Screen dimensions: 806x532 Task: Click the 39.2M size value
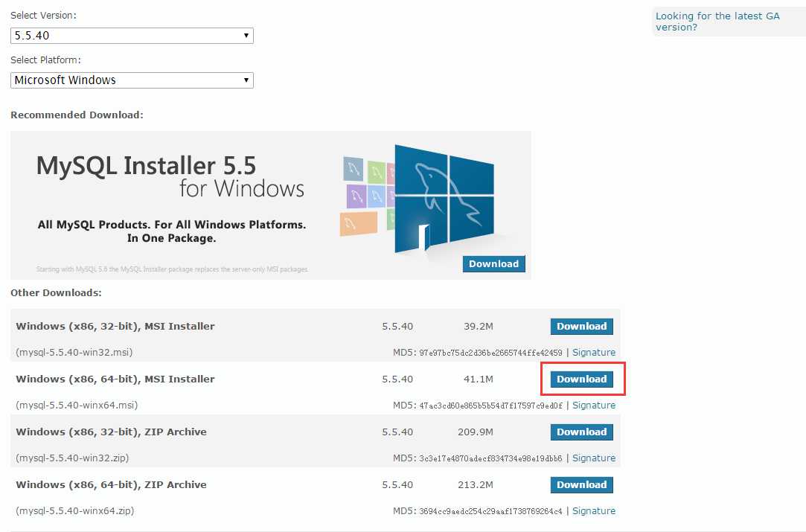478,327
